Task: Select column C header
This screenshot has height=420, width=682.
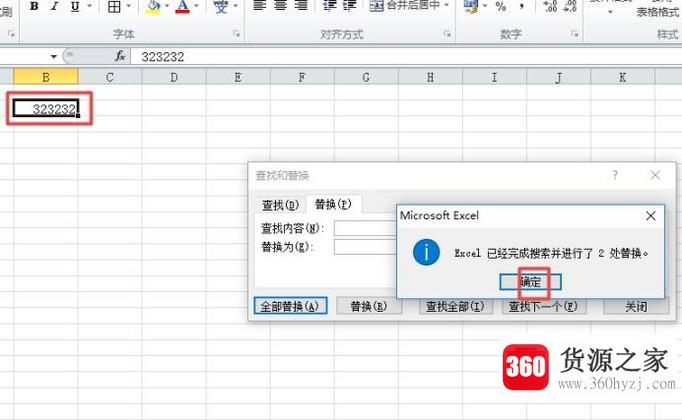Action: click(110, 77)
